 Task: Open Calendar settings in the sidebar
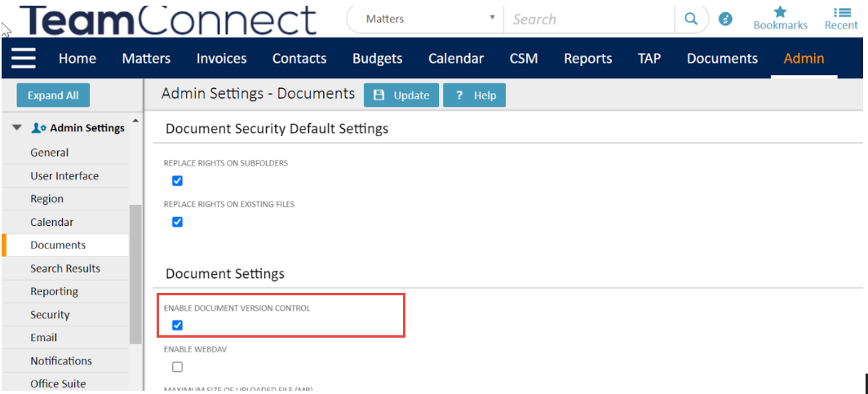(x=65, y=222)
